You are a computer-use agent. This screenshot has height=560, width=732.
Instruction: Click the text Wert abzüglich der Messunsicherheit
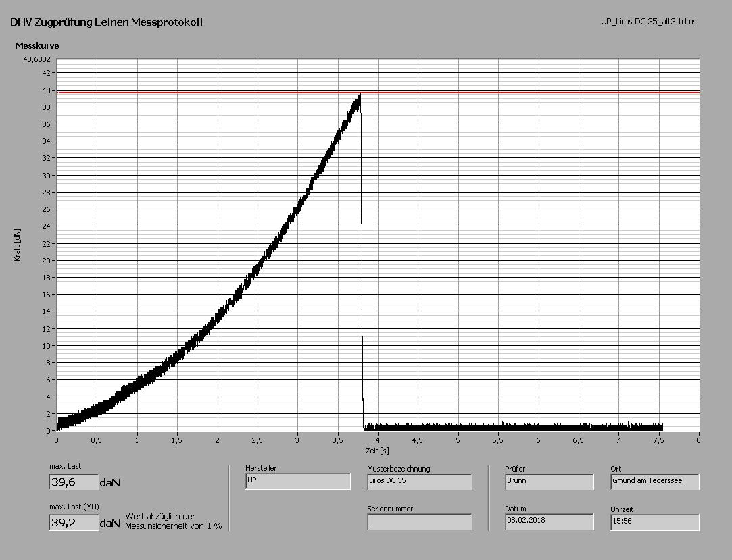[174, 521]
